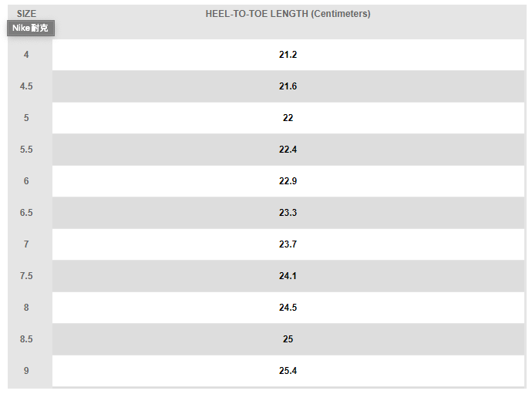This screenshot has height=394, width=532.
Task: Click the 24.1 centimeter value
Action: click(288, 276)
